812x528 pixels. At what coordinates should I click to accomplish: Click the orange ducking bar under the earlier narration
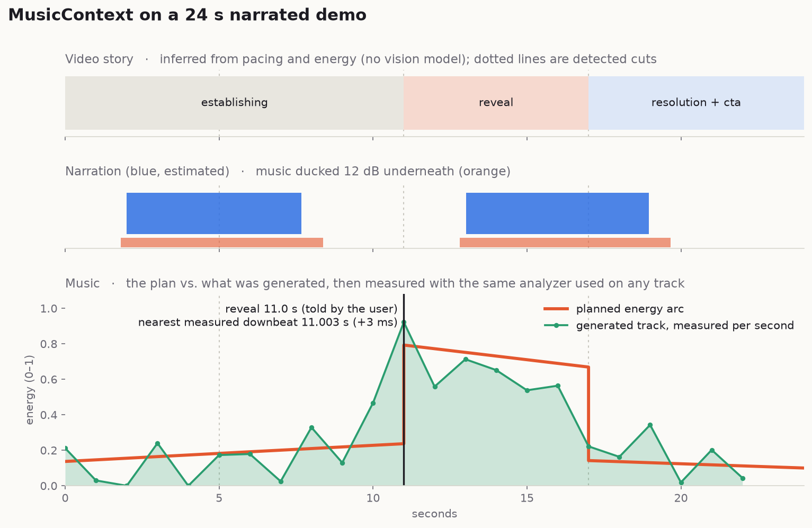point(222,243)
